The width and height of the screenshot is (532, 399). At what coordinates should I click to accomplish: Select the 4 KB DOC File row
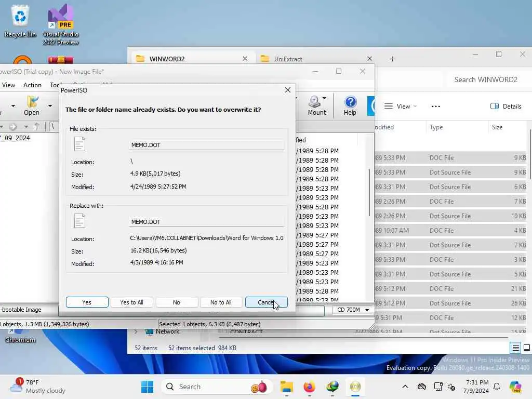(450, 230)
